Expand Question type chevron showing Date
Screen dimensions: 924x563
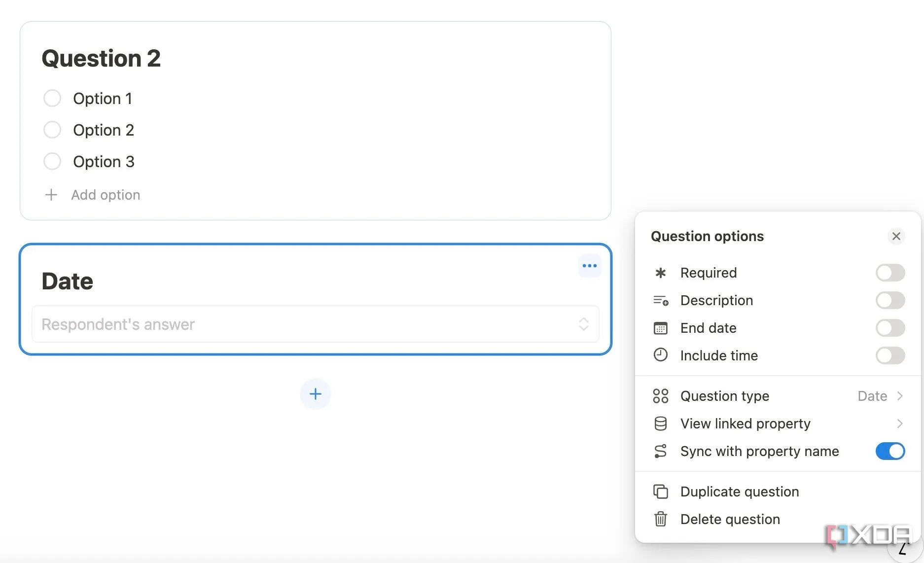point(900,396)
